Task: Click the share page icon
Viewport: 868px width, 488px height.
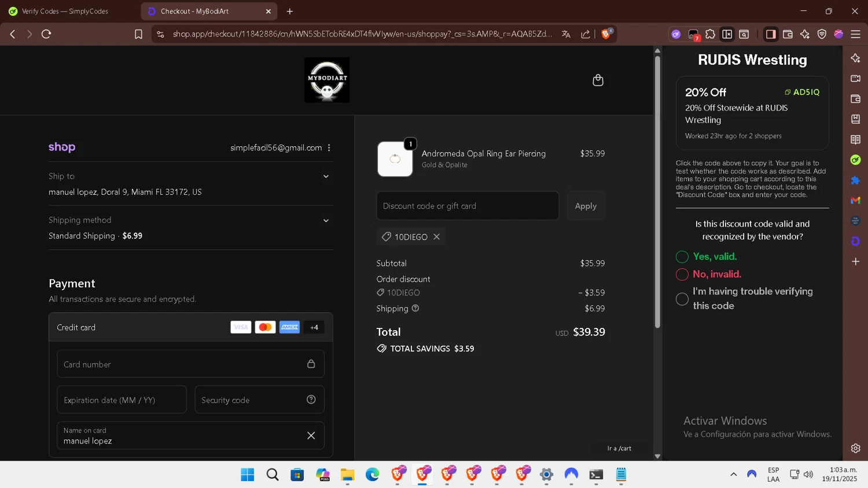Action: coord(586,34)
